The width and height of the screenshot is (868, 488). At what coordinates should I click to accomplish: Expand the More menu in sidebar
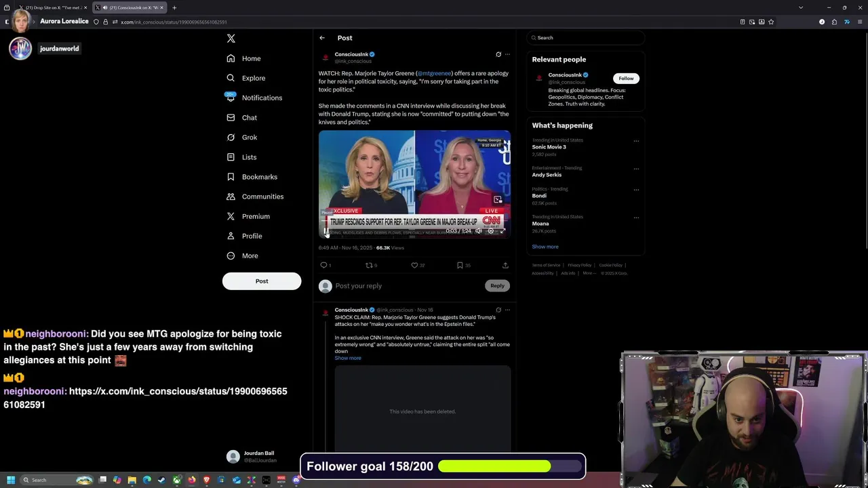(242, 256)
